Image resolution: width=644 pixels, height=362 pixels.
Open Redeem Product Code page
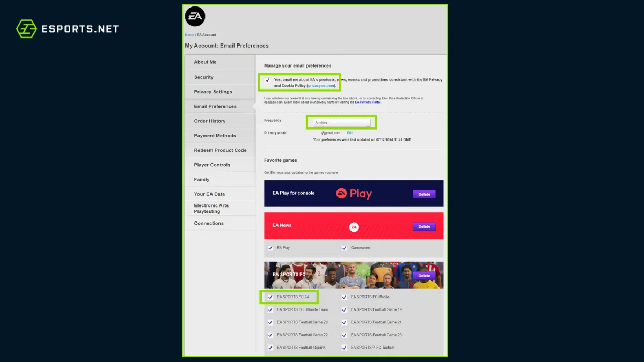pyautogui.click(x=220, y=150)
